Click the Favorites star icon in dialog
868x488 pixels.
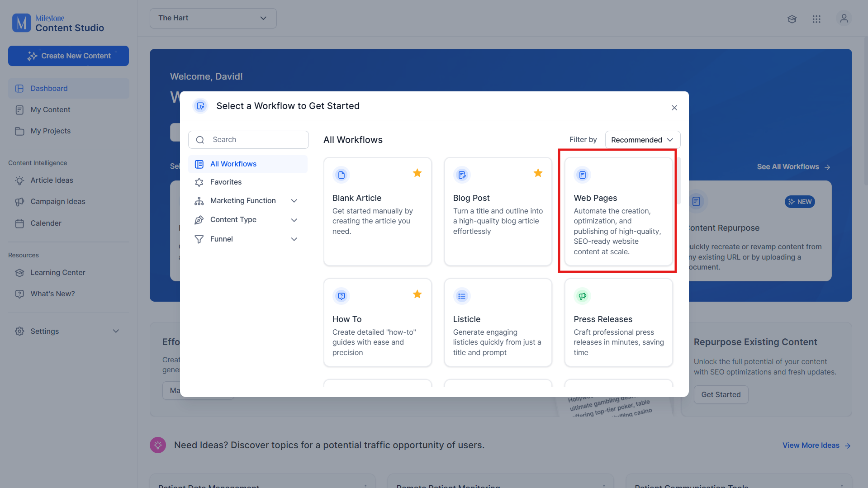click(199, 182)
